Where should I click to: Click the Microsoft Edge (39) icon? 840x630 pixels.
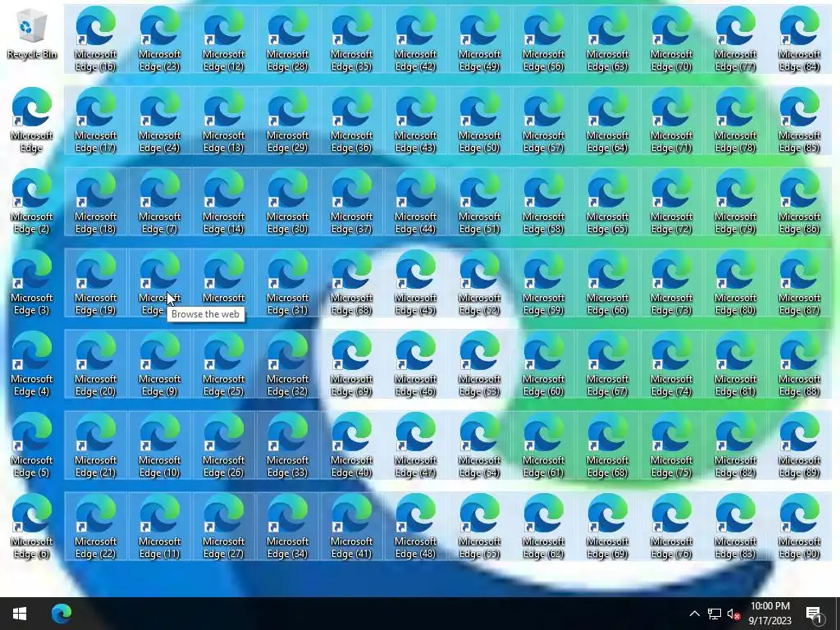(x=351, y=364)
